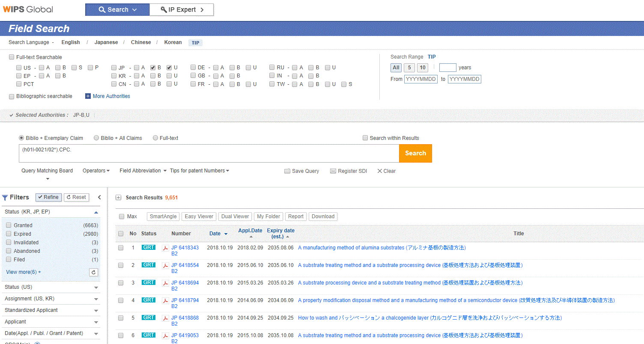644x344 pixels.
Task: Check the Full-text Searchable checkbox
Action: tap(12, 57)
